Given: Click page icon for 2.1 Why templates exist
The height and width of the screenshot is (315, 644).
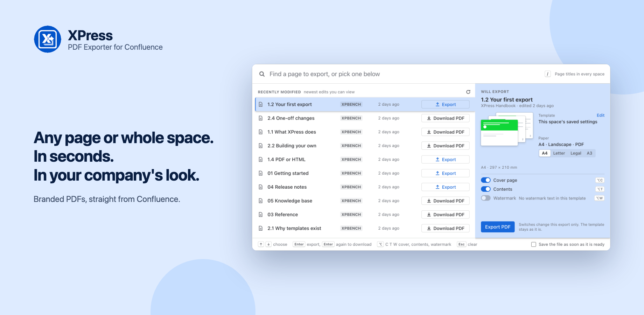Looking at the screenshot, I should click(x=261, y=228).
